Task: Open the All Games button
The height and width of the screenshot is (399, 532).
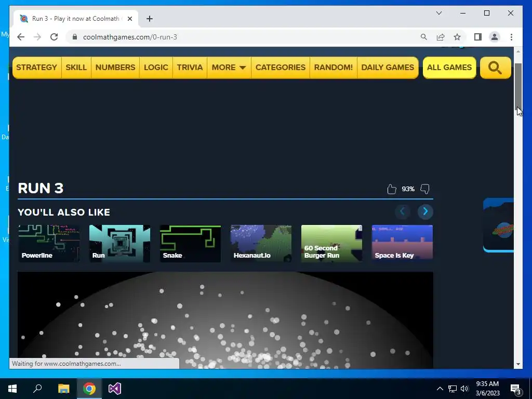Action: [449, 68]
